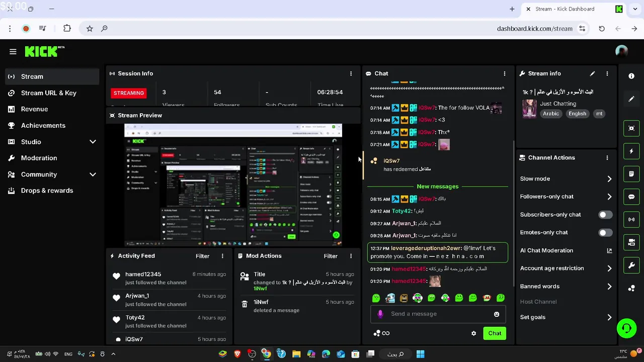Toggle Subscribers-only chat switch

click(x=605, y=215)
